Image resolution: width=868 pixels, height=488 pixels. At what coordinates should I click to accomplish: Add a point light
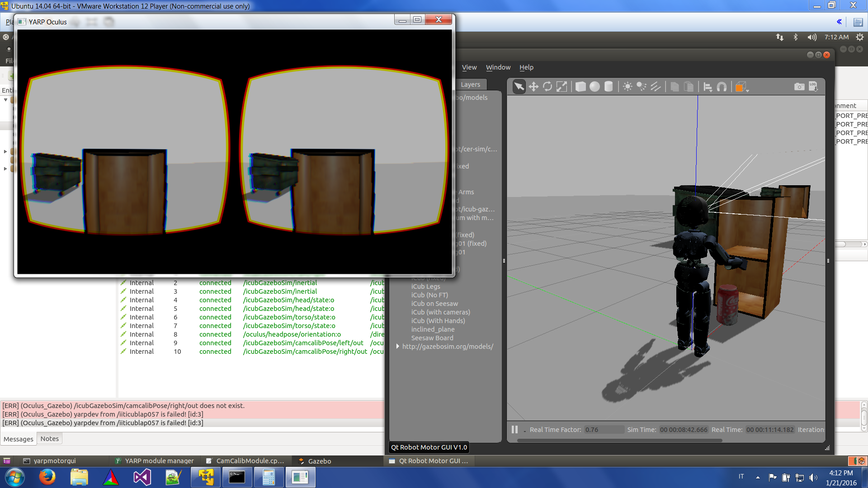pos(627,87)
